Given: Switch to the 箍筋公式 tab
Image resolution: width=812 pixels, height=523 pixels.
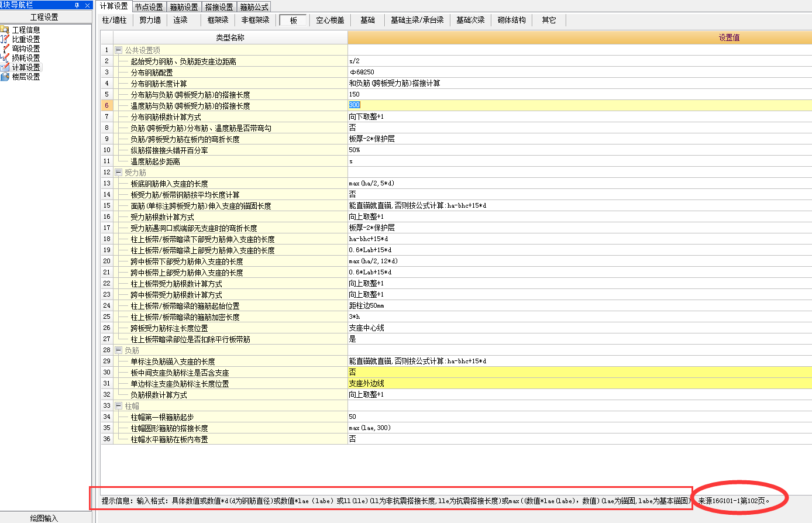Looking at the screenshot, I should (254, 7).
